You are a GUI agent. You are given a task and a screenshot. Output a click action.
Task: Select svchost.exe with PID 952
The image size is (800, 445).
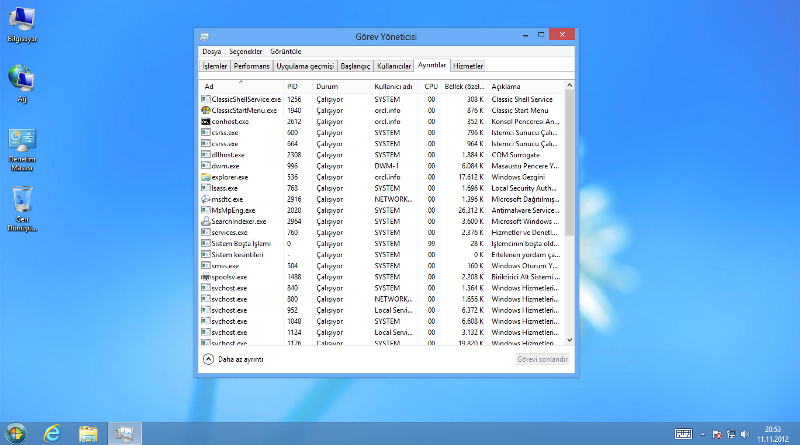(382, 310)
